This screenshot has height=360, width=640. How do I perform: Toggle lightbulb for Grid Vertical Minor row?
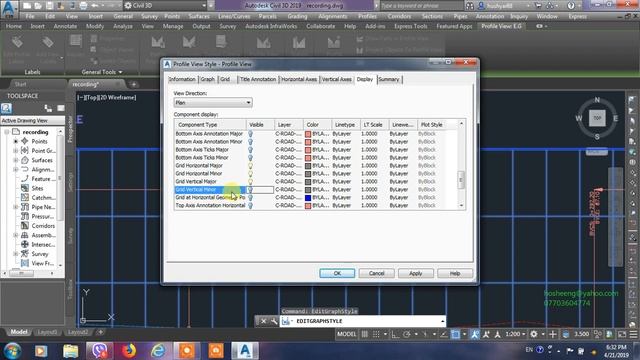click(250, 189)
